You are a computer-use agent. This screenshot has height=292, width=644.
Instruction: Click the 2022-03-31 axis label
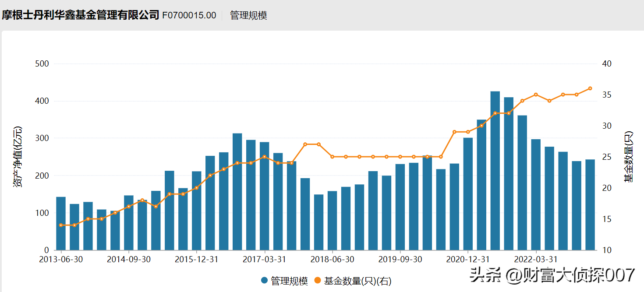coord(536,259)
